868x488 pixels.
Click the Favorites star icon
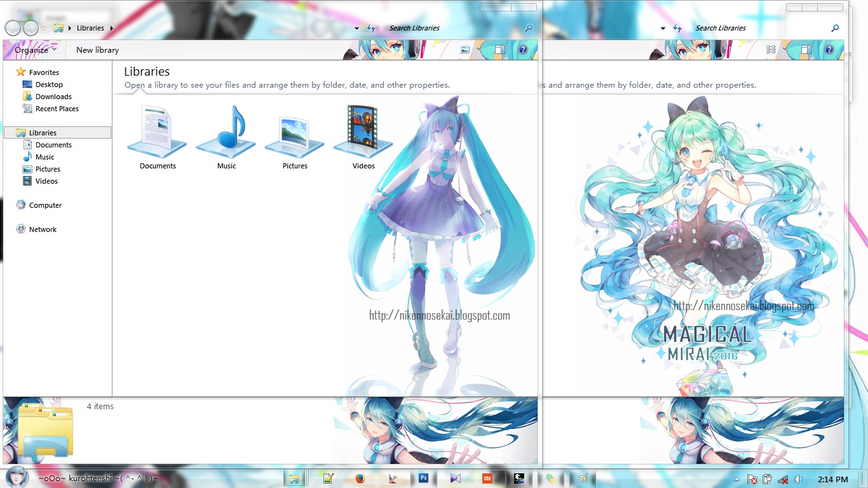[x=21, y=72]
